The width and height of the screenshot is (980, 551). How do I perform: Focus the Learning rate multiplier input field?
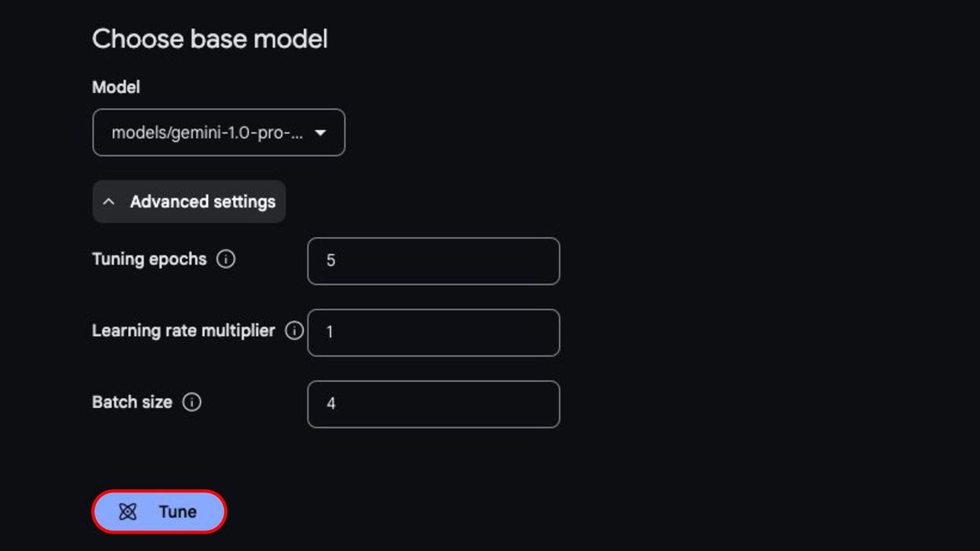click(x=434, y=333)
